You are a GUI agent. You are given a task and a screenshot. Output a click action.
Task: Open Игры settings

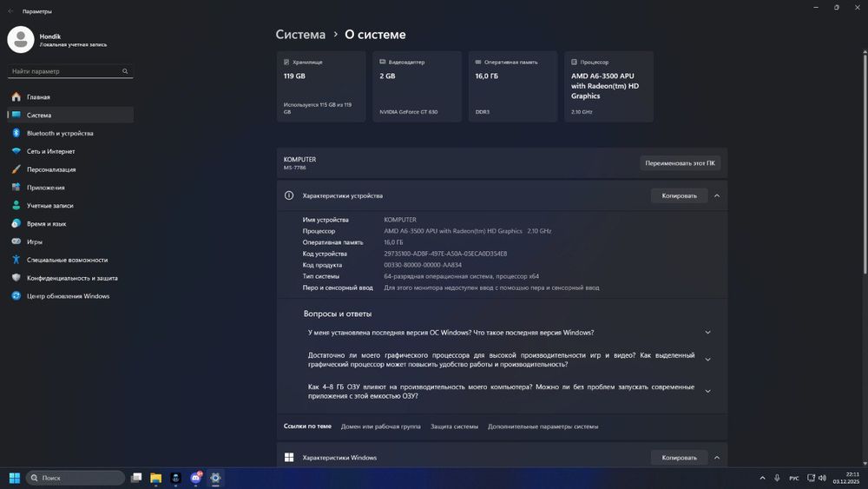tap(70, 242)
